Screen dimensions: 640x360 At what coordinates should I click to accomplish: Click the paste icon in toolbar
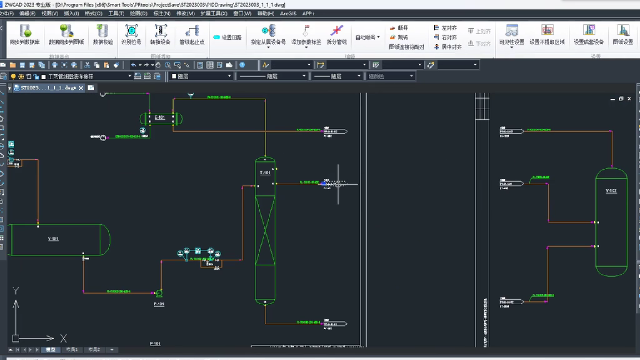tap(107, 65)
